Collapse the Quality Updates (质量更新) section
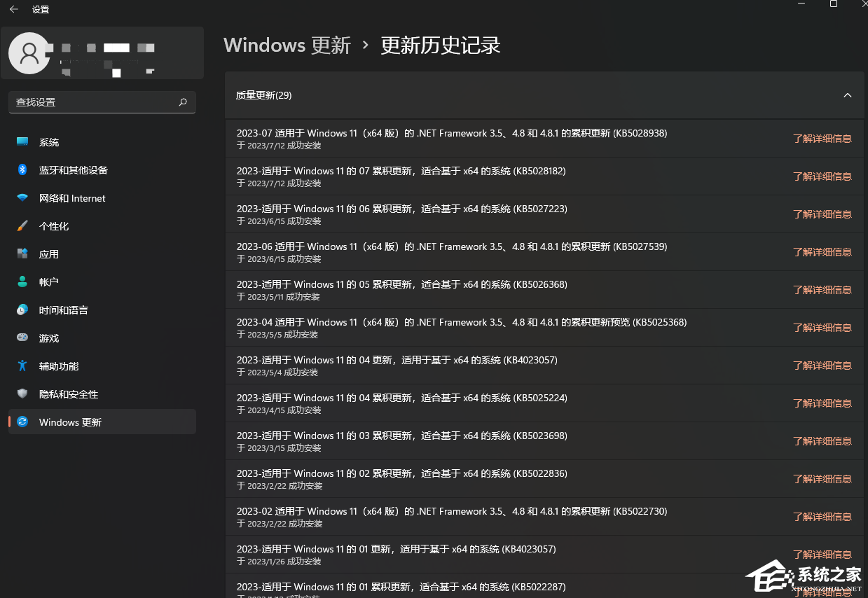Viewport: 868px width, 598px height. pos(847,95)
